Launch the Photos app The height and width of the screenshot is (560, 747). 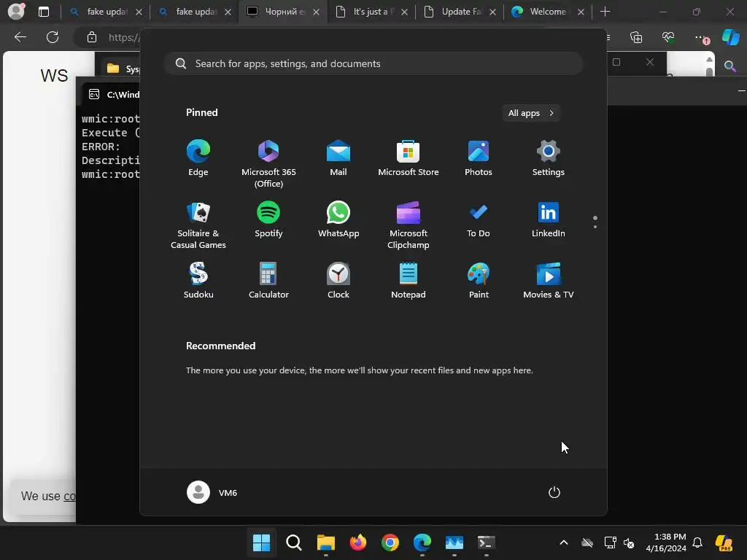click(479, 157)
